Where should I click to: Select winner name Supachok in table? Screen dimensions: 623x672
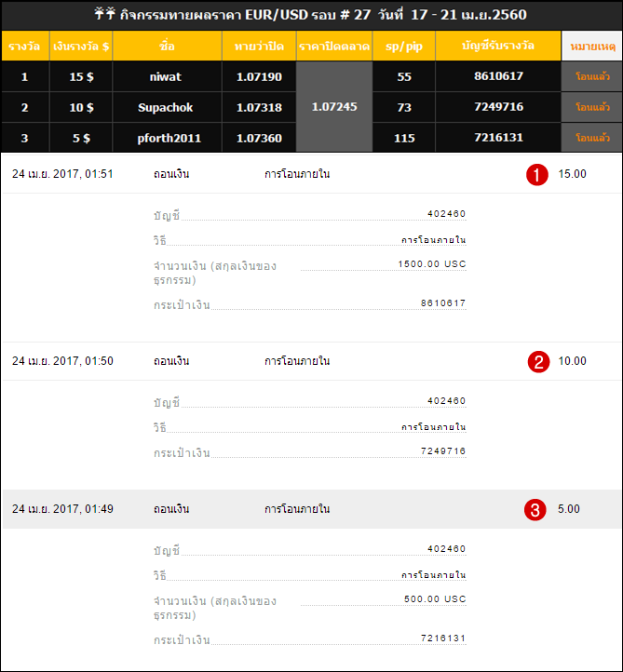pyautogui.click(x=167, y=107)
